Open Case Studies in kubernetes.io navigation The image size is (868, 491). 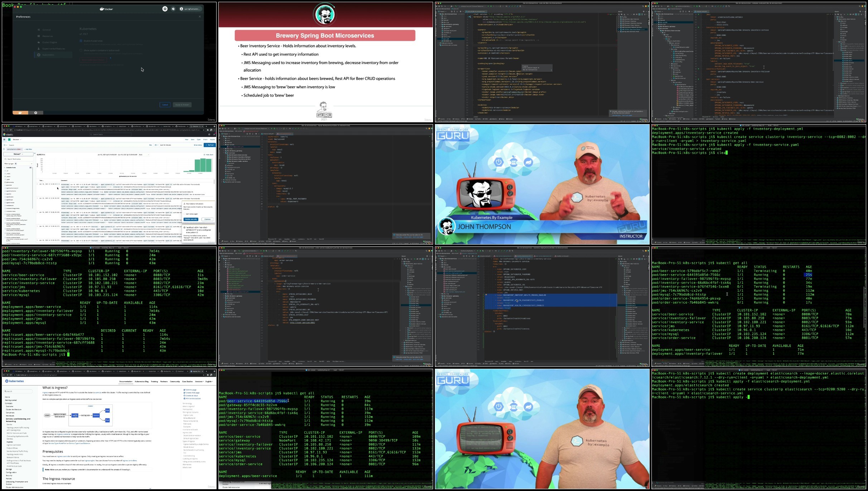(x=187, y=382)
